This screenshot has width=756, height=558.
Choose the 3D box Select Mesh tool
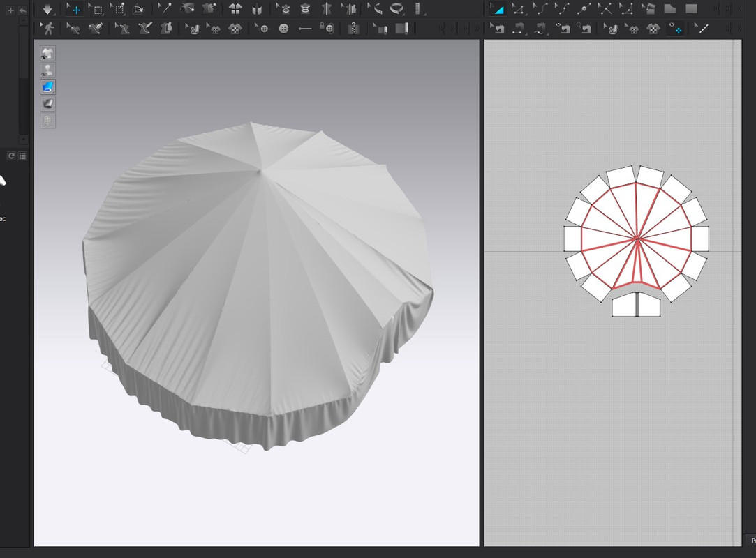[x=96, y=8]
